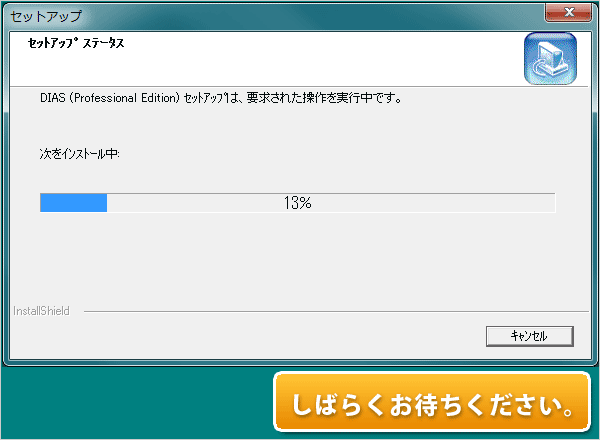
Task: Click the InstallShield label
Action: (x=41, y=311)
